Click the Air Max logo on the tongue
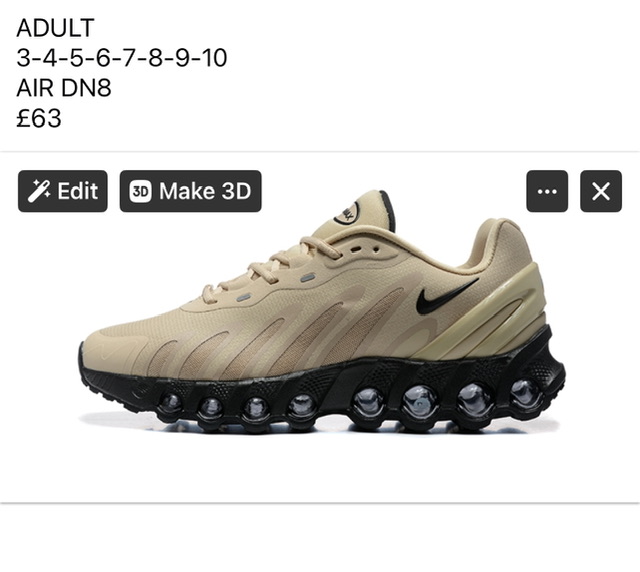640x572 pixels. click(348, 213)
